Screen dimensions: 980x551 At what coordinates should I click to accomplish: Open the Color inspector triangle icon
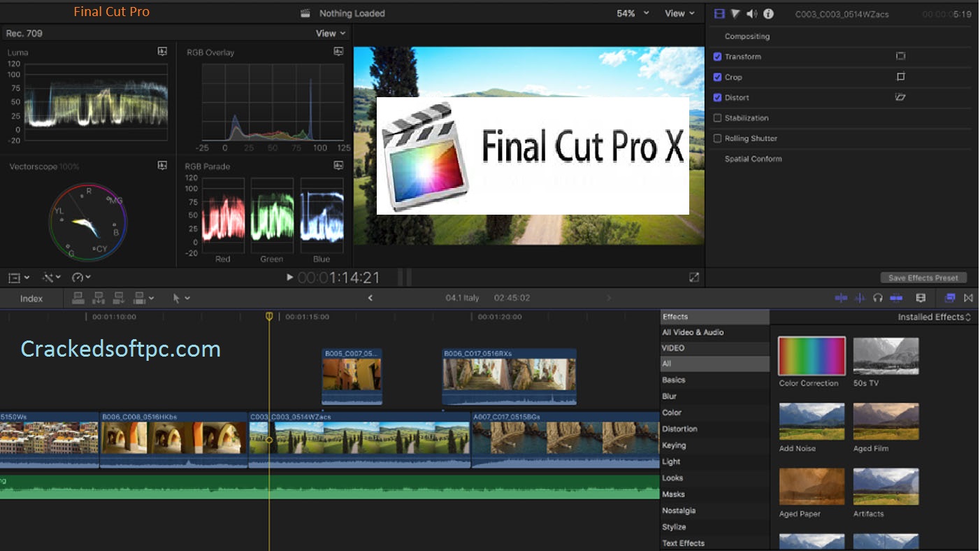pyautogui.click(x=735, y=14)
